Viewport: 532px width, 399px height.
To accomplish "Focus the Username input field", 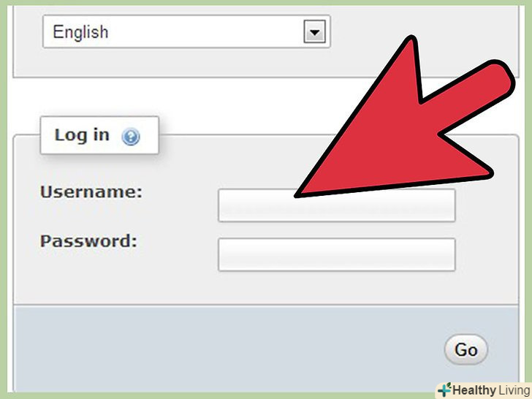I will pyautogui.click(x=337, y=205).
